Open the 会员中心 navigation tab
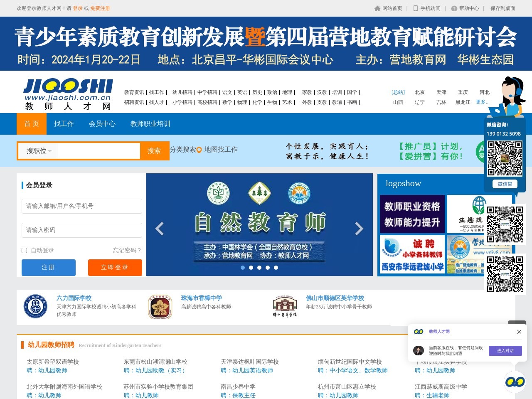Viewport: 532px width, 399px height. click(102, 124)
